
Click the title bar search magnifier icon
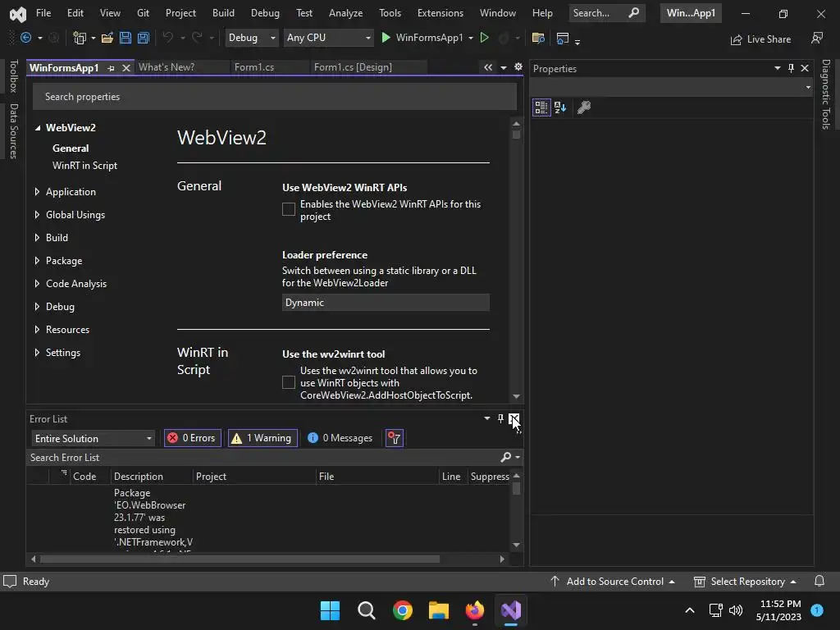(633, 13)
